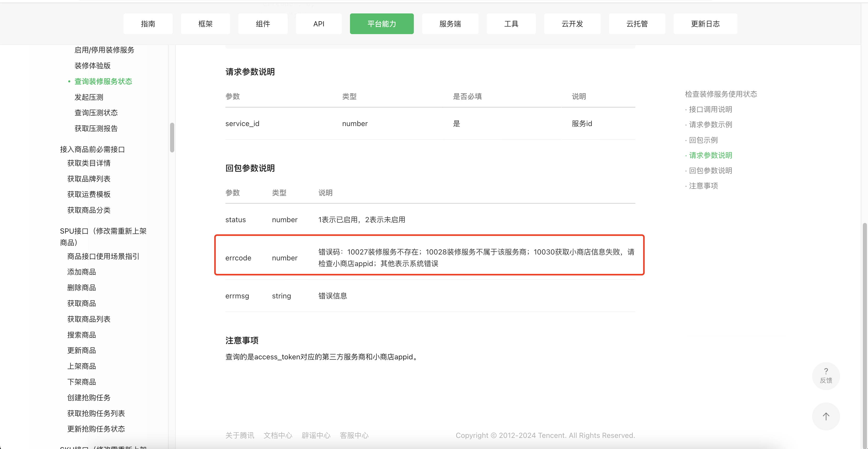868x449 pixels.
Task: Switch to the 指南 tab
Action: (148, 24)
